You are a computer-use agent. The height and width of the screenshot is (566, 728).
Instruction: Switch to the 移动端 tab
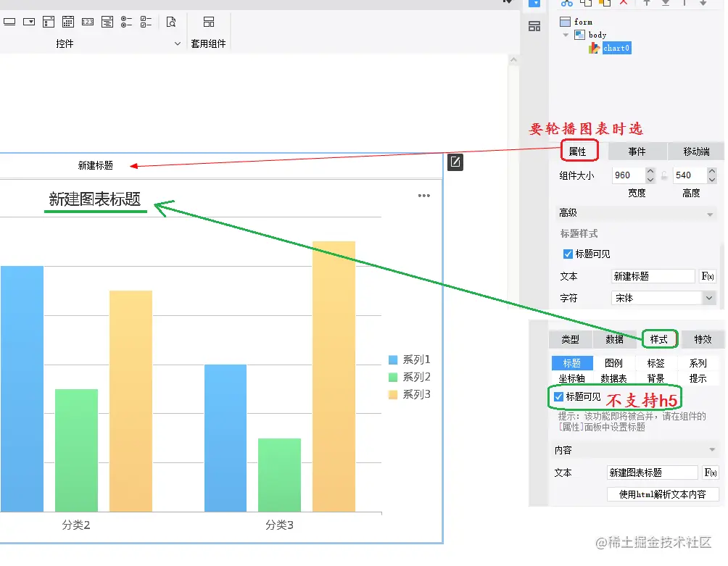(696, 151)
